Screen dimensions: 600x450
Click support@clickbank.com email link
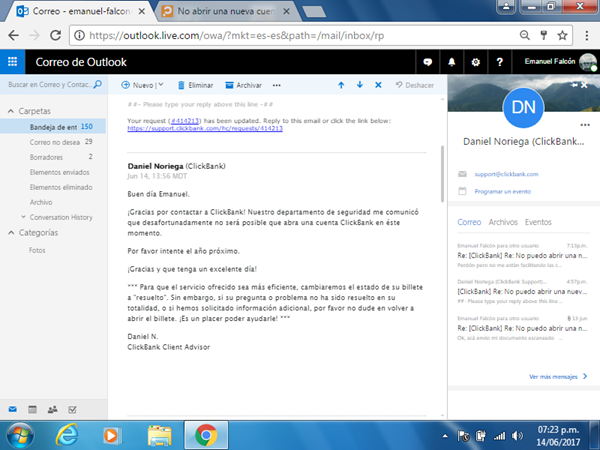point(506,174)
